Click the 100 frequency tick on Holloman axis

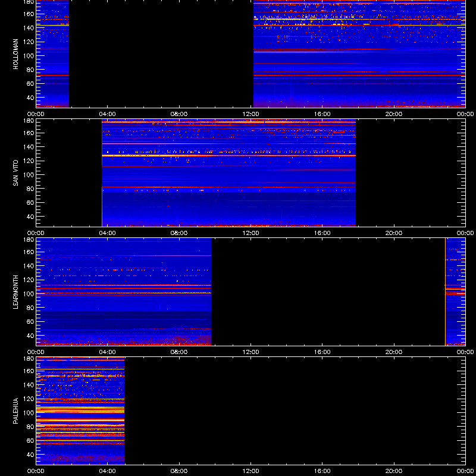[x=30, y=56]
